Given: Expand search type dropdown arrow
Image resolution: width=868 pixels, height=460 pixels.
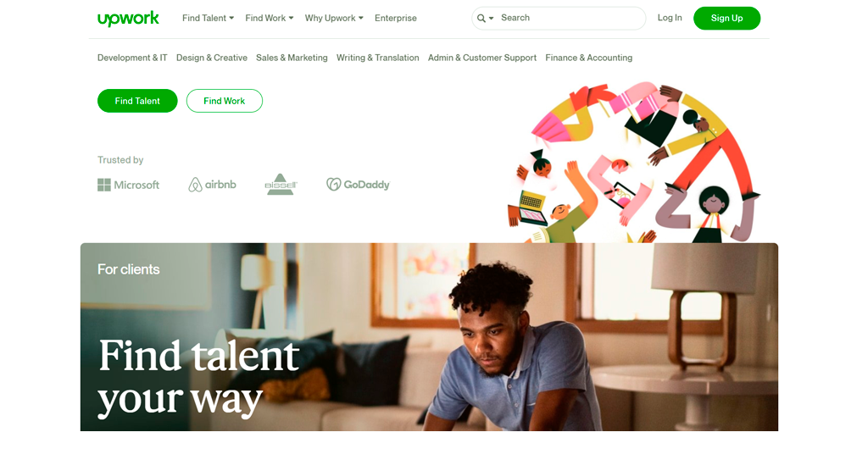Looking at the screenshot, I should click(491, 19).
